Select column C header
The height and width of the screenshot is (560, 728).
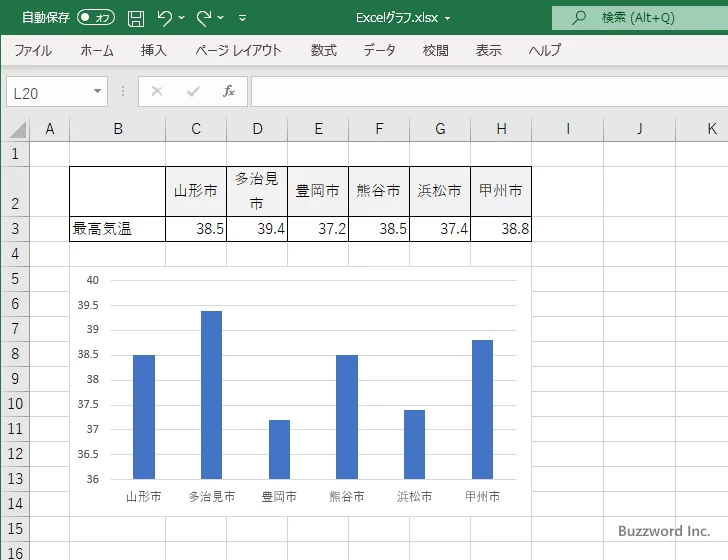[x=196, y=129]
